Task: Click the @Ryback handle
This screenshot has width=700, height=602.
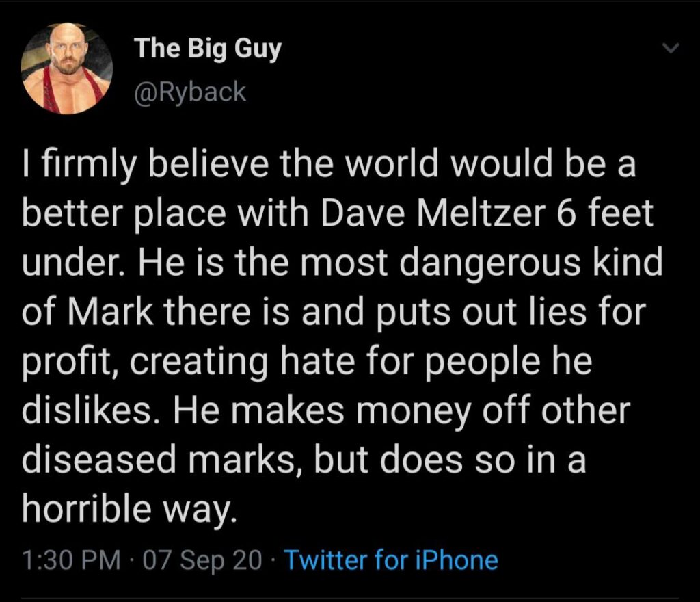Action: click(189, 90)
